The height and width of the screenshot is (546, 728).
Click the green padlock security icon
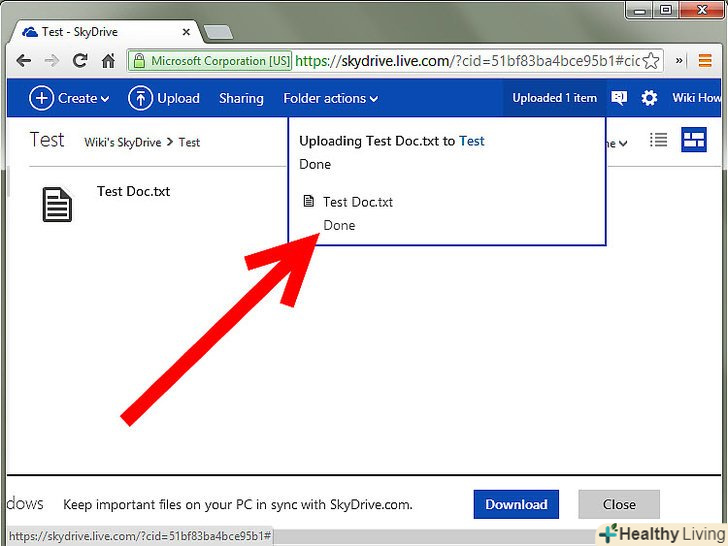(x=138, y=61)
